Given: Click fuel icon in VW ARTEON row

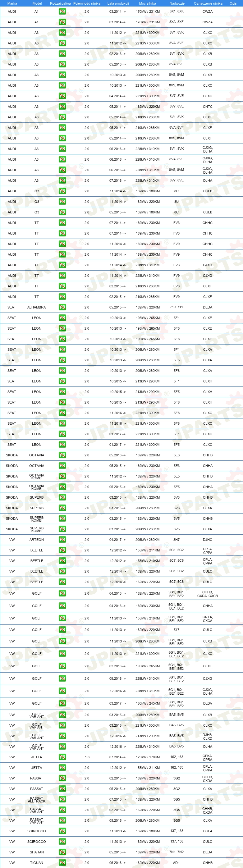Looking at the screenshot, I should [62, 539].
